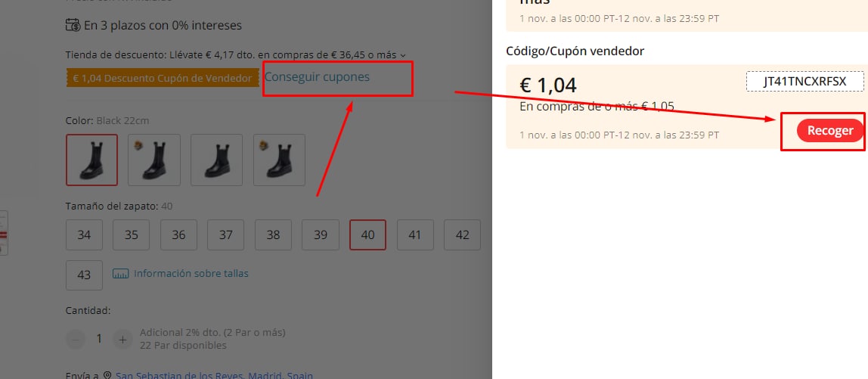
Task: Pick shoe size 43
Action: (x=84, y=275)
